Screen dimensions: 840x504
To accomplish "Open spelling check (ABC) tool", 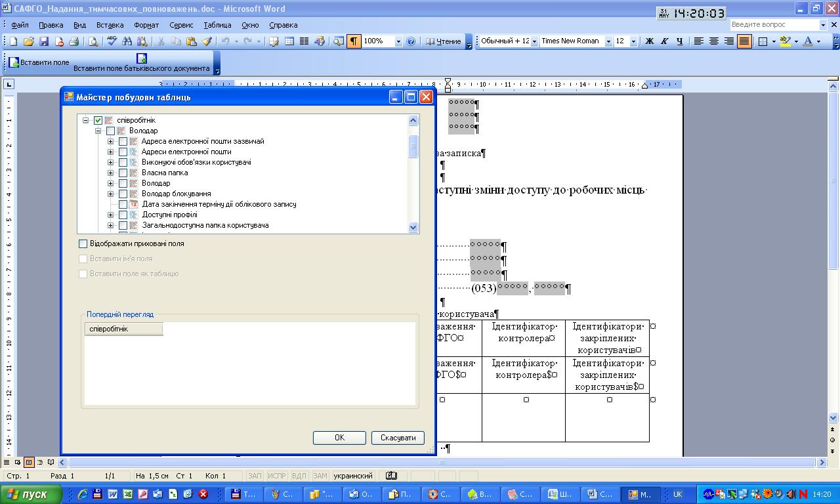I will point(112,41).
